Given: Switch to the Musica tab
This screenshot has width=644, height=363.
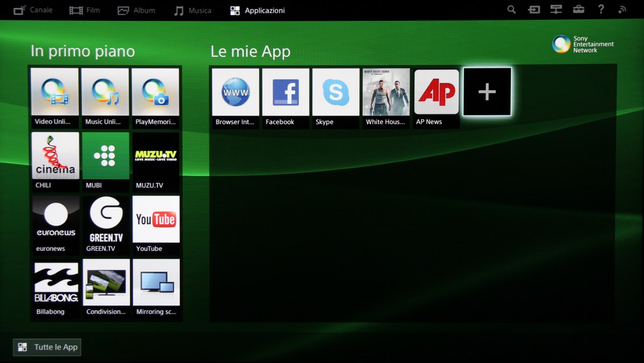Looking at the screenshot, I should click(x=193, y=10).
